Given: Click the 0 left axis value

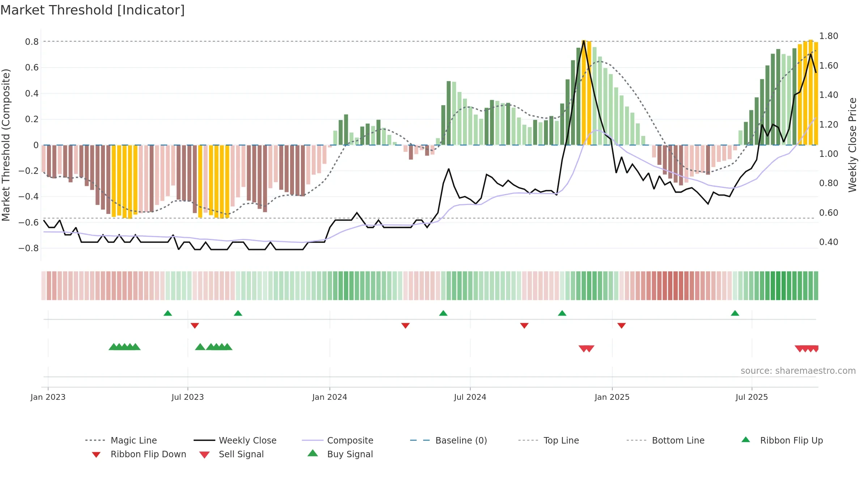Looking at the screenshot, I should pyautogui.click(x=36, y=145).
